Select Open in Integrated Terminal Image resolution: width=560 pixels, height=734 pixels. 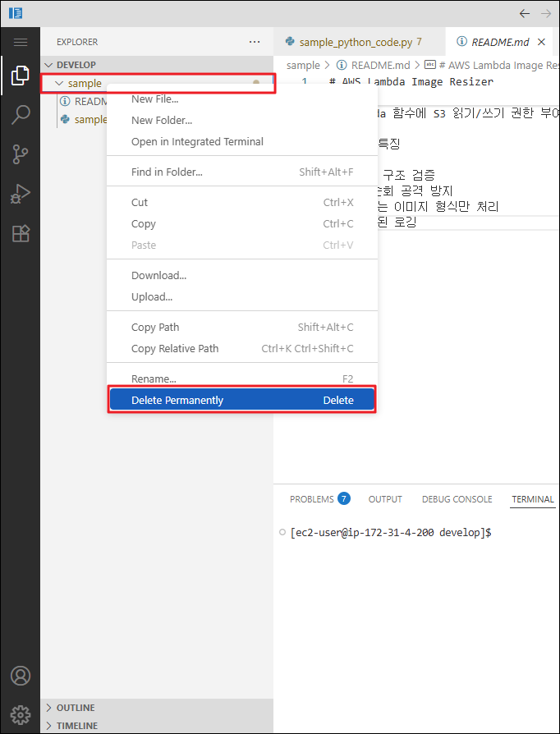[197, 142]
